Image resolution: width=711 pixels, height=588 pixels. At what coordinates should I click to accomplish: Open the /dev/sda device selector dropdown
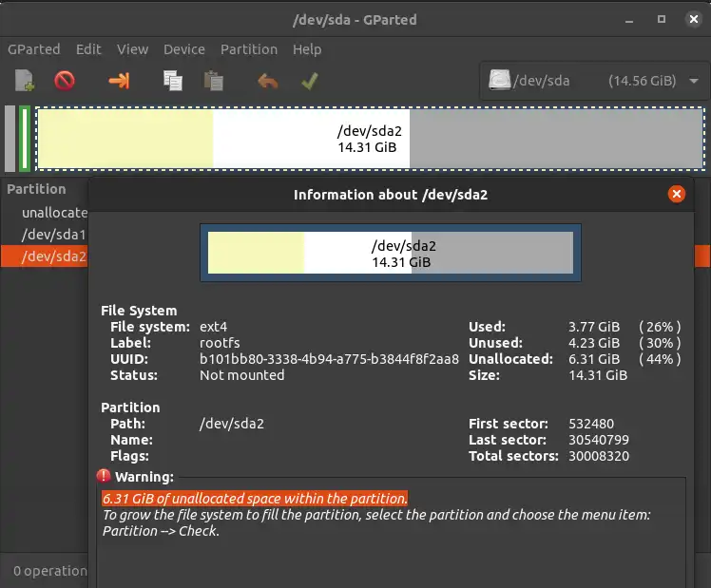click(594, 81)
